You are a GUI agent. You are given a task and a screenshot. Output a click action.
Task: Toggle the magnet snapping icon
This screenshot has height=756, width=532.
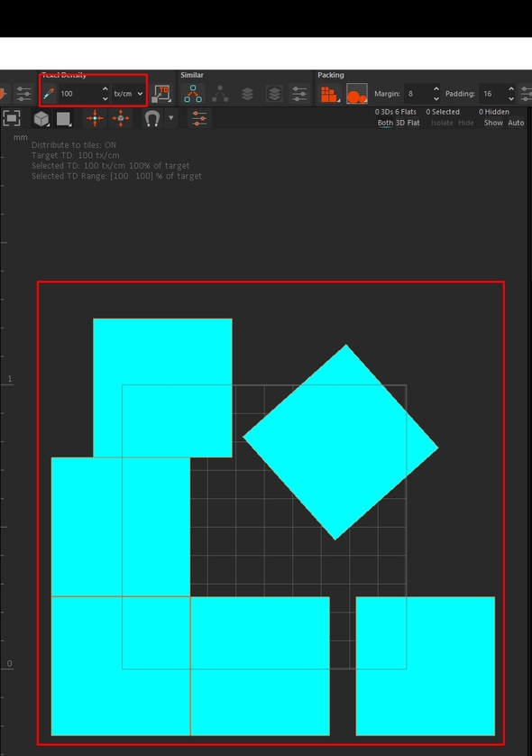(151, 118)
